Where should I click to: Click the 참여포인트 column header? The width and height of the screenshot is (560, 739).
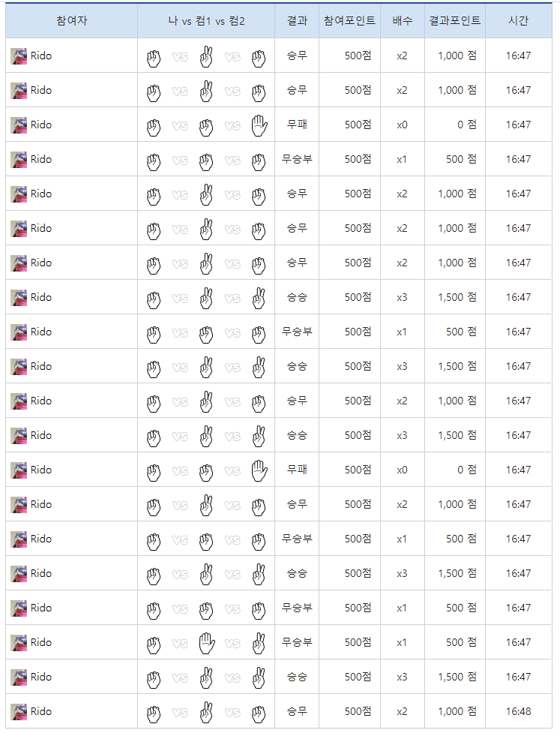click(349, 21)
